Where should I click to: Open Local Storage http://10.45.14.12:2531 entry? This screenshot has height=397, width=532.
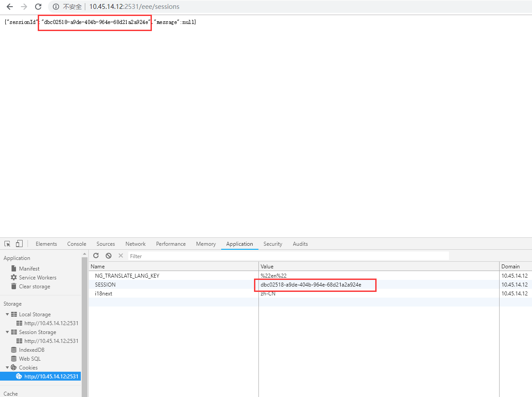click(51, 323)
